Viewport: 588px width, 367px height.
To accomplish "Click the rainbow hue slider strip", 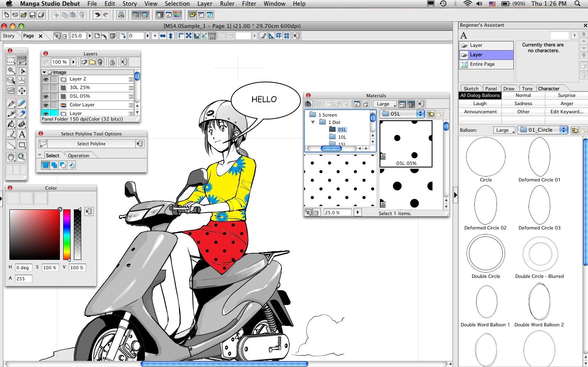I will (x=66, y=234).
